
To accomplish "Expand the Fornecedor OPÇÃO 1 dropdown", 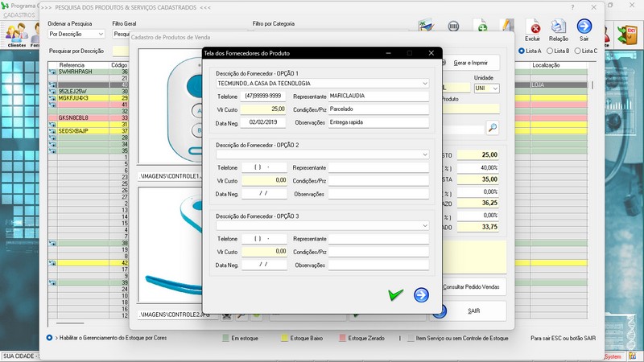I will pyautogui.click(x=424, y=83).
